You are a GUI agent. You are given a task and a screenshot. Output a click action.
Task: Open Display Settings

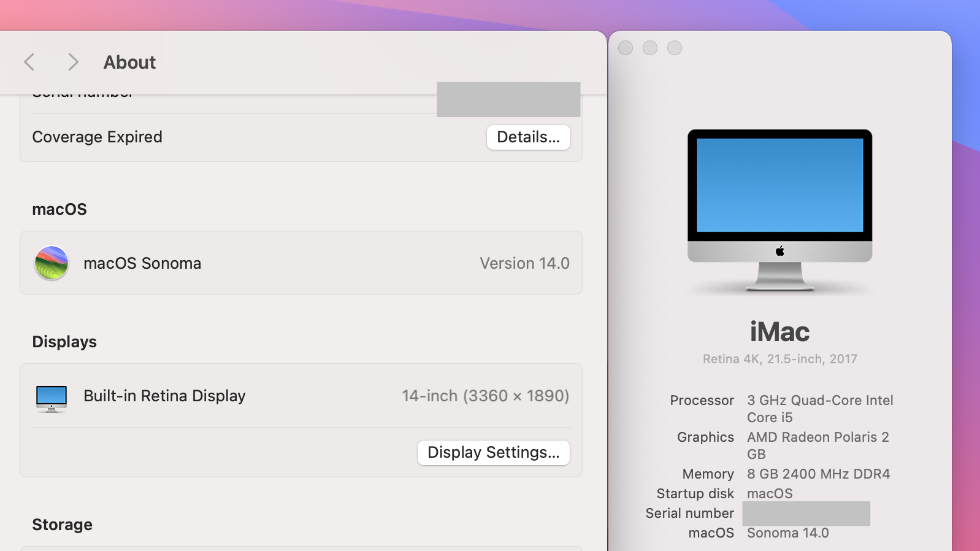coord(494,453)
